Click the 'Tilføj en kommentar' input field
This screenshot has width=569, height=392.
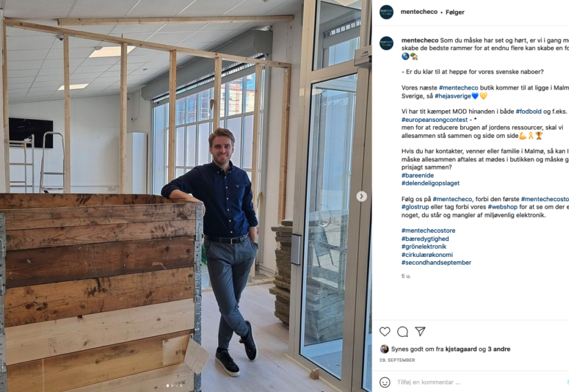(x=479, y=382)
